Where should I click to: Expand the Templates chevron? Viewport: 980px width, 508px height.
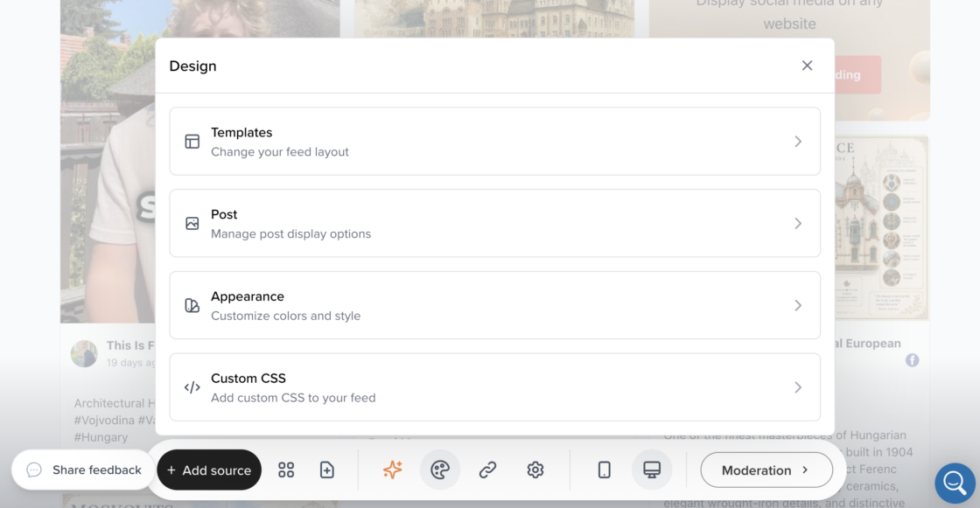798,142
